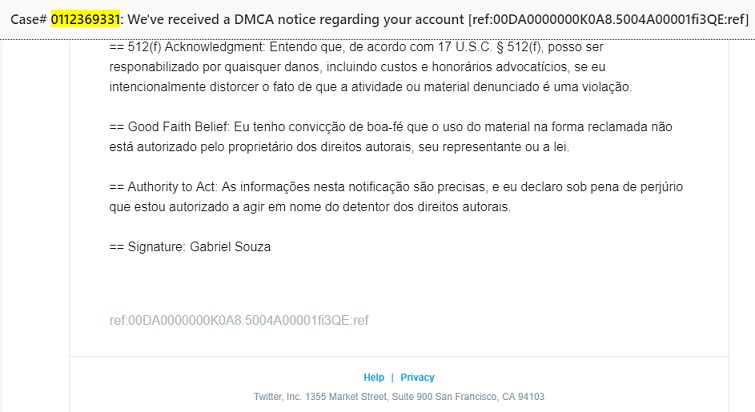Click the separator between Help and Privacy
Viewport: 755px width, 412px height.
point(392,377)
